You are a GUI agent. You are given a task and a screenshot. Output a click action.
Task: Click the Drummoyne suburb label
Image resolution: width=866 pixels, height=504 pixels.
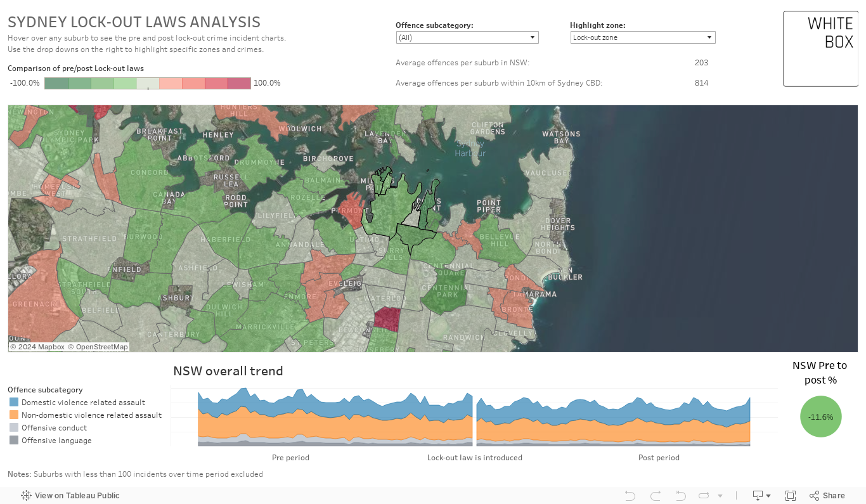pyautogui.click(x=260, y=163)
